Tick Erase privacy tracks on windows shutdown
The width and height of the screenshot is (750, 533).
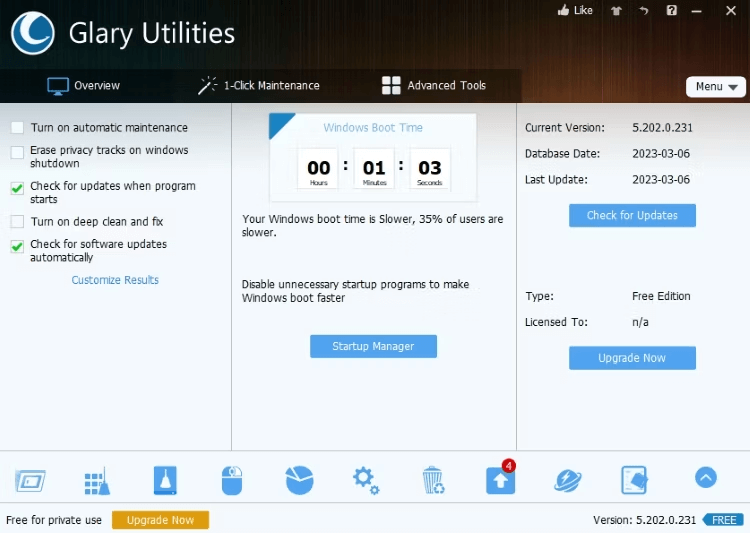(x=17, y=153)
